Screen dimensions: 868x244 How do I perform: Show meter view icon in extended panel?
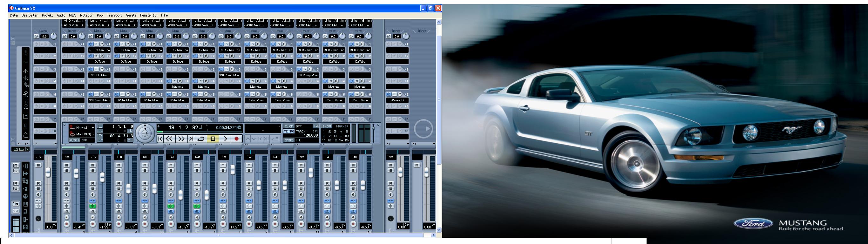click(26, 125)
